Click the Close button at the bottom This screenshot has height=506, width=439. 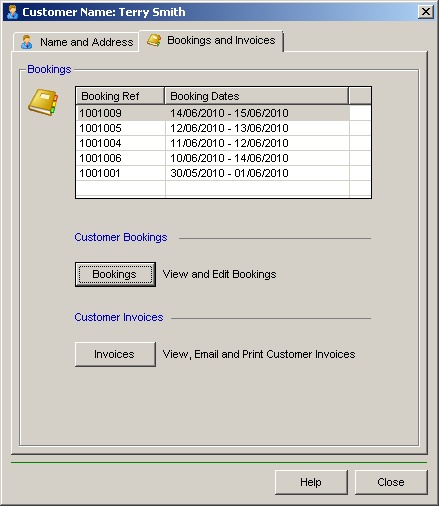[391, 482]
